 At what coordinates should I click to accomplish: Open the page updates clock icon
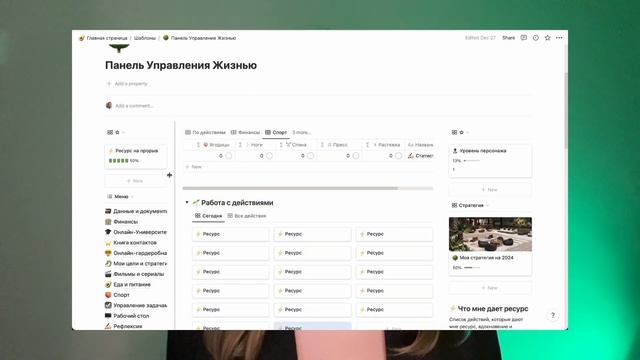point(536,38)
